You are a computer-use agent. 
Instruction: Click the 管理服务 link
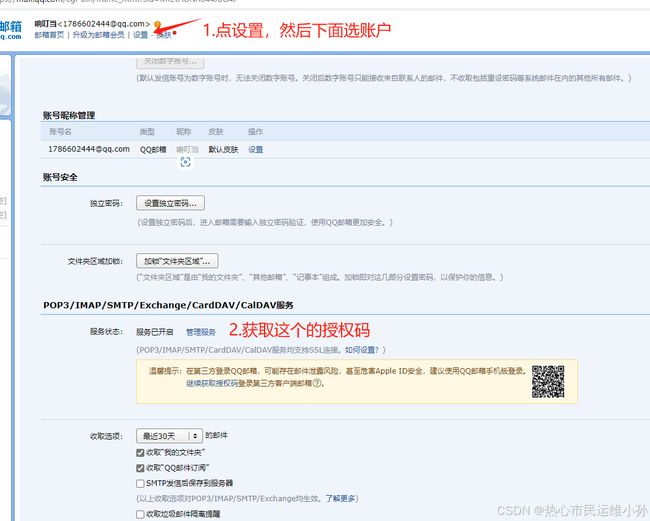(201, 332)
